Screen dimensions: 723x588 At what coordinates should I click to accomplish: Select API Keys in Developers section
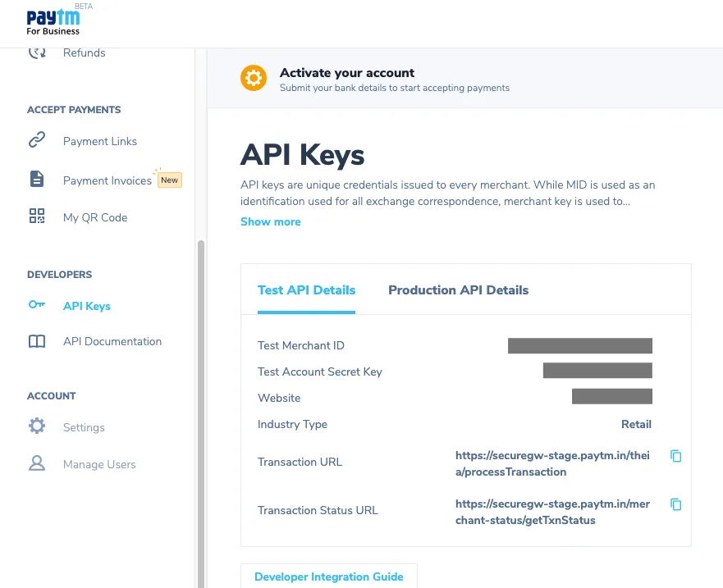click(87, 306)
